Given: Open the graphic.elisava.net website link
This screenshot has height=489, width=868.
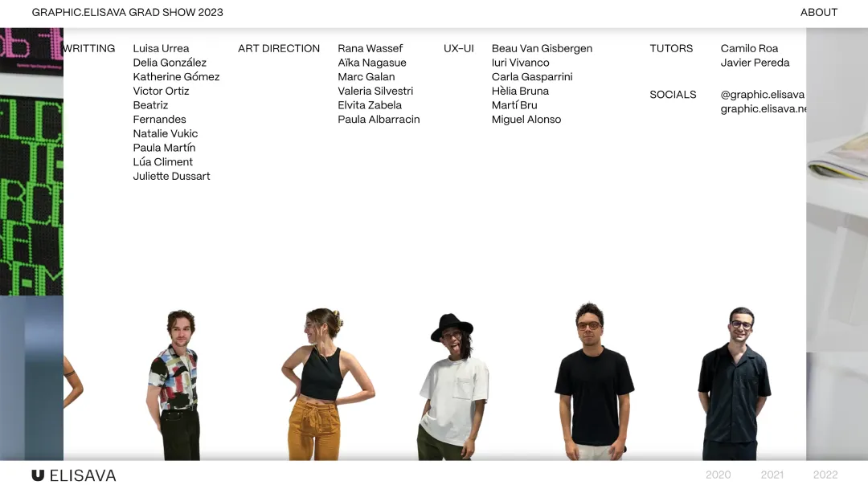Looking at the screenshot, I should tap(763, 109).
